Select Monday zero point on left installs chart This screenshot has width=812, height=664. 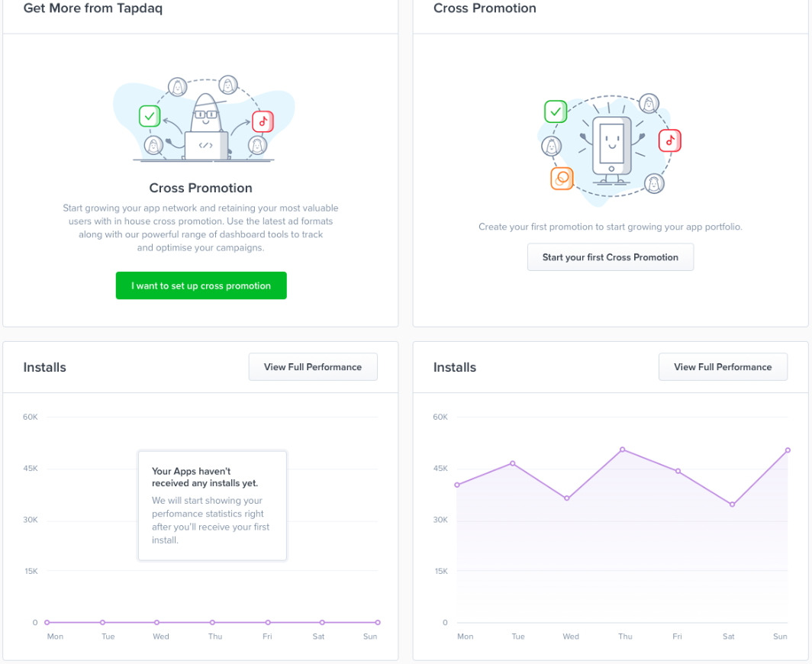47,623
